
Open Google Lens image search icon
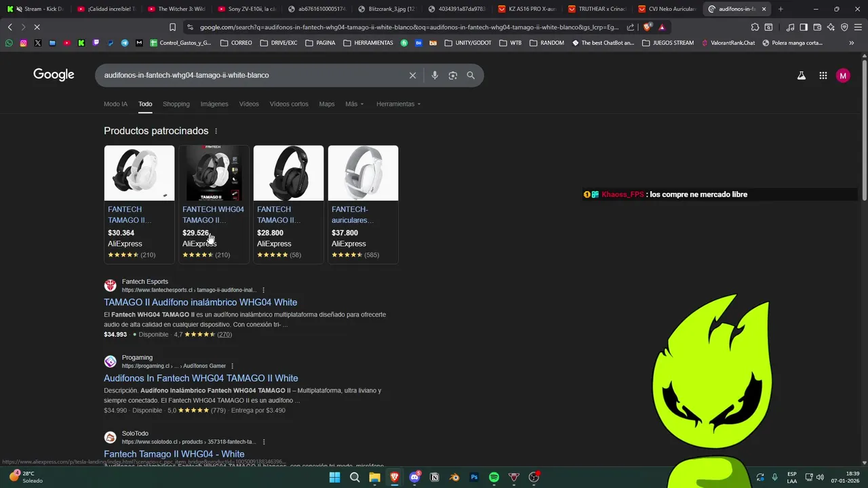pos(453,75)
